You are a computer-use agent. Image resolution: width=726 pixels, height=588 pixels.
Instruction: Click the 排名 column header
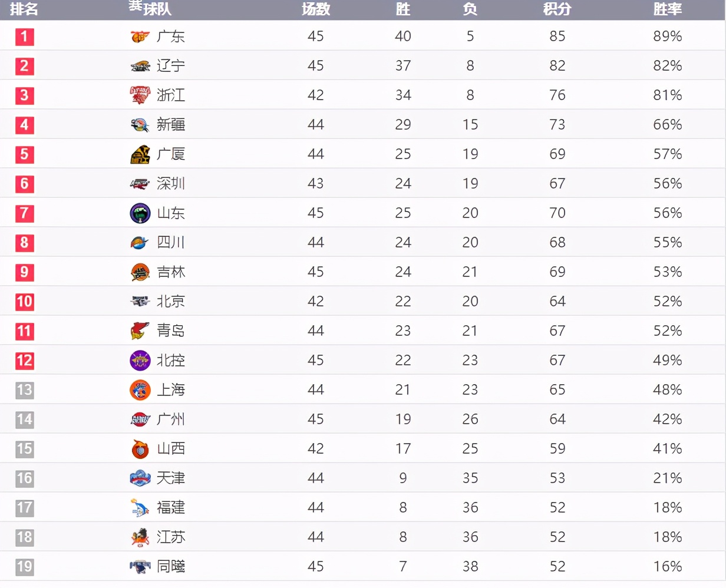[24, 9]
